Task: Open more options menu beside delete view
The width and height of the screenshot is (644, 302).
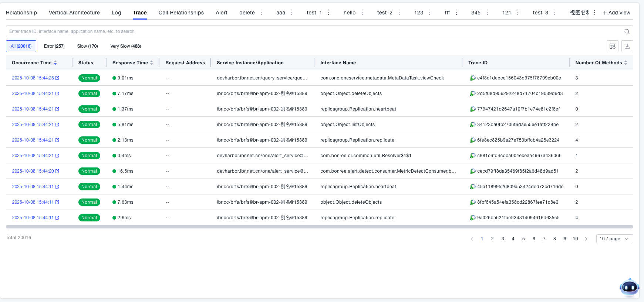Action: pyautogui.click(x=261, y=13)
